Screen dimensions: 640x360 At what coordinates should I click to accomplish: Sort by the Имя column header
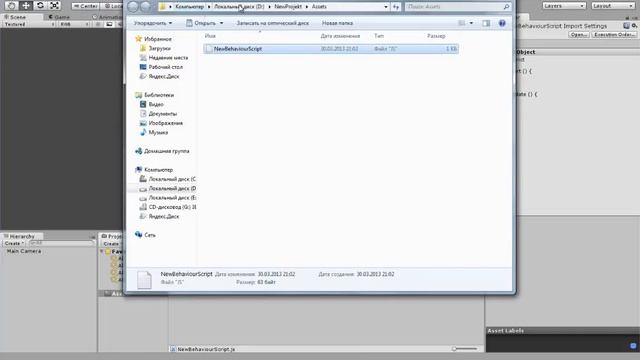click(210, 36)
